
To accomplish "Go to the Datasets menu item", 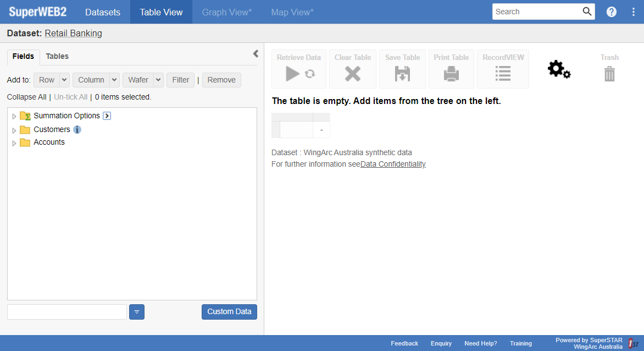I will (103, 12).
